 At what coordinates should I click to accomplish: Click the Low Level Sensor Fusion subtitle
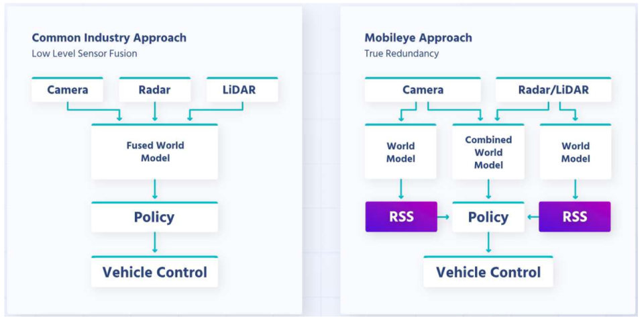click(84, 53)
